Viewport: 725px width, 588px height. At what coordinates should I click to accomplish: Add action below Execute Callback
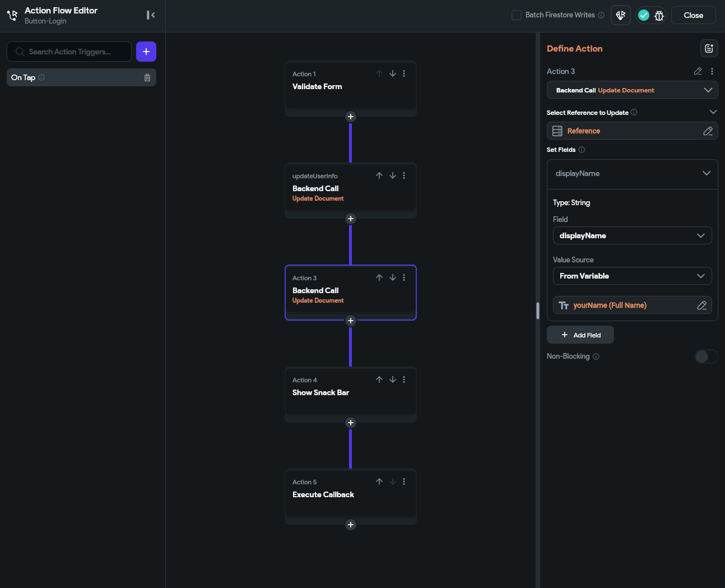tap(351, 525)
